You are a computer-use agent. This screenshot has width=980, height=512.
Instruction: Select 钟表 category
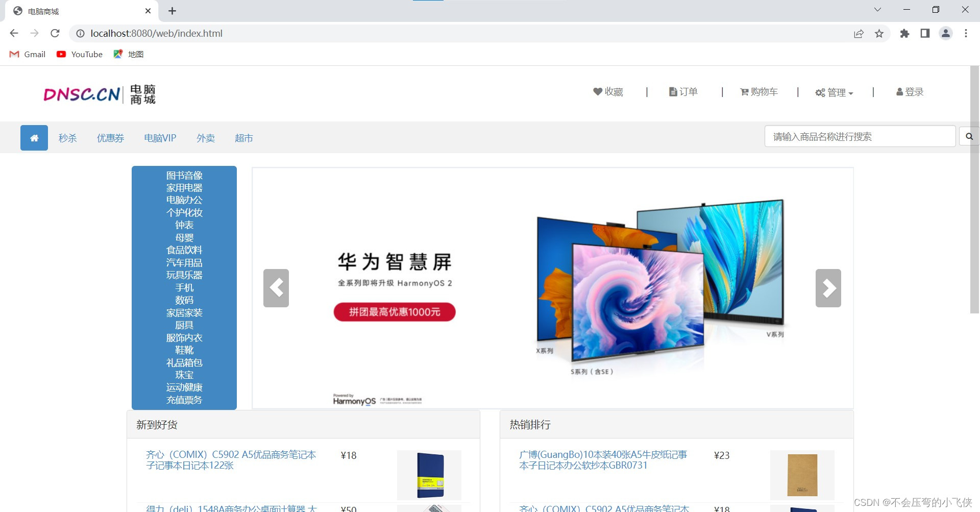click(x=184, y=225)
